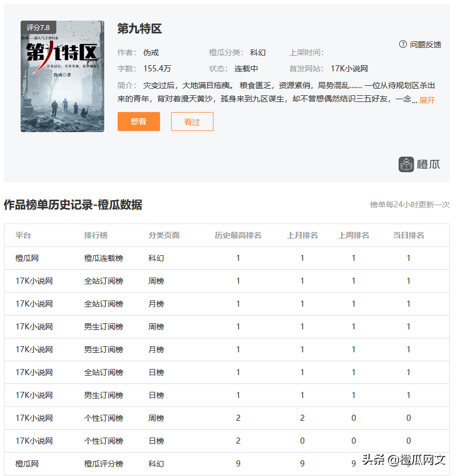This screenshot has height=476, width=456.
Task: Click 17K小说网 first-publish site value
Action: coord(349,69)
